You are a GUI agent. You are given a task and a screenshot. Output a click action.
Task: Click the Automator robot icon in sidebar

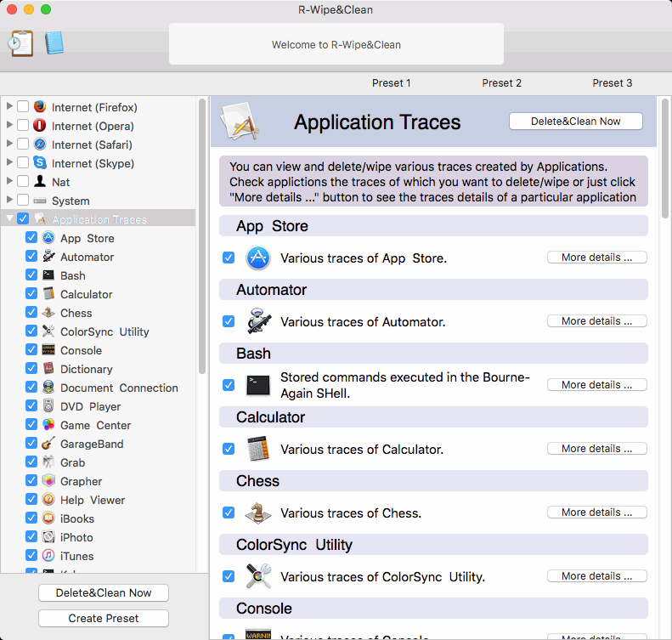[48, 257]
